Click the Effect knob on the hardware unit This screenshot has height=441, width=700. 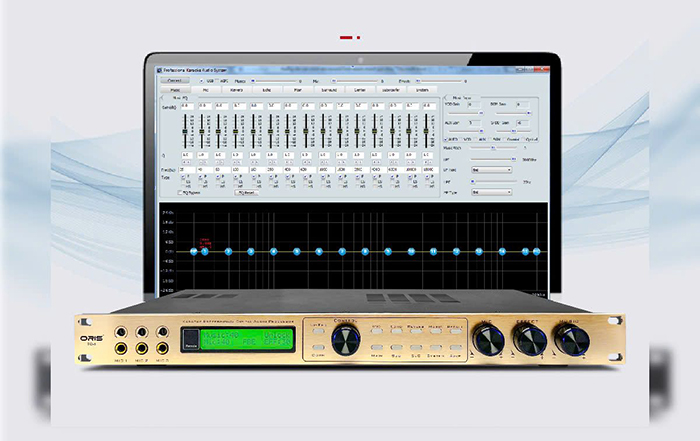(x=530, y=340)
